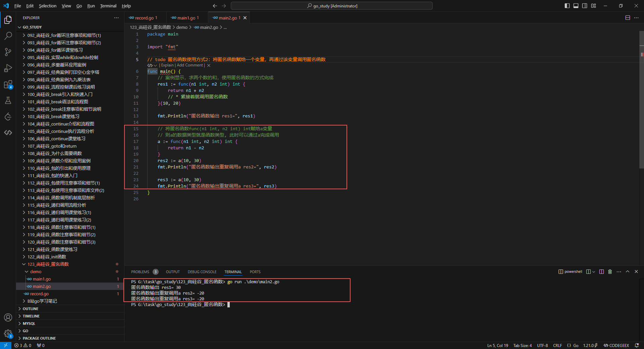The height and width of the screenshot is (349, 644).
Task: Open notifications bell in status bar
Action: click(637, 345)
